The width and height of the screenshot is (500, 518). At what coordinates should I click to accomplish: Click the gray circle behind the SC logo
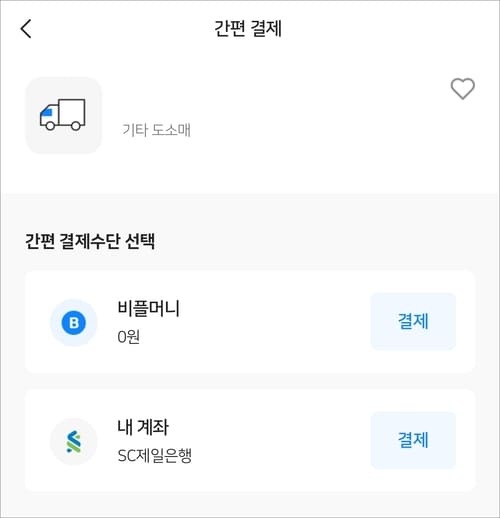(x=74, y=441)
